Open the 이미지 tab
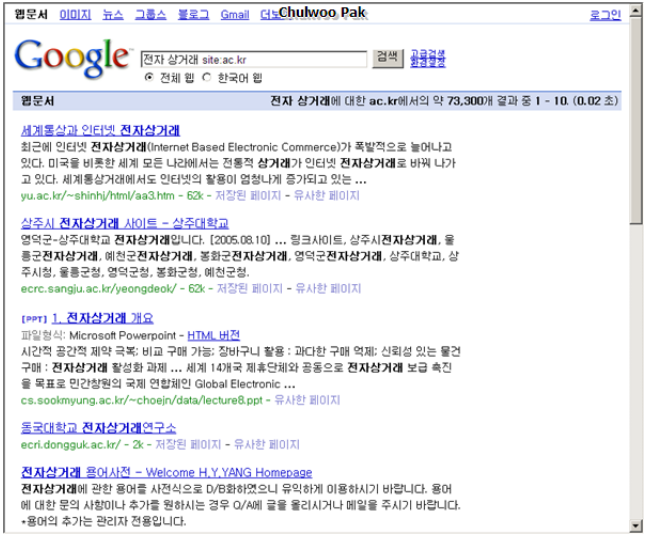Image resolution: width=648 pixels, height=538 pixels. [75, 15]
